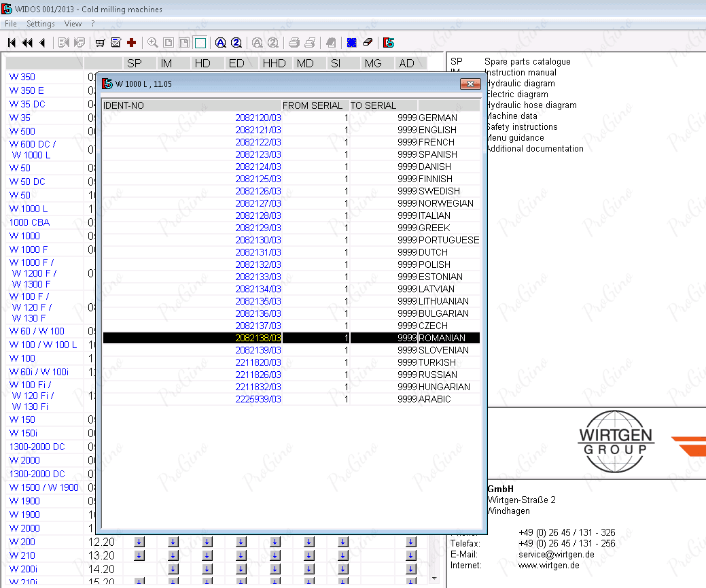Viewport: 706px width, 588px height.
Task: Click the magnifier '2' search icon
Action: [x=236, y=43]
